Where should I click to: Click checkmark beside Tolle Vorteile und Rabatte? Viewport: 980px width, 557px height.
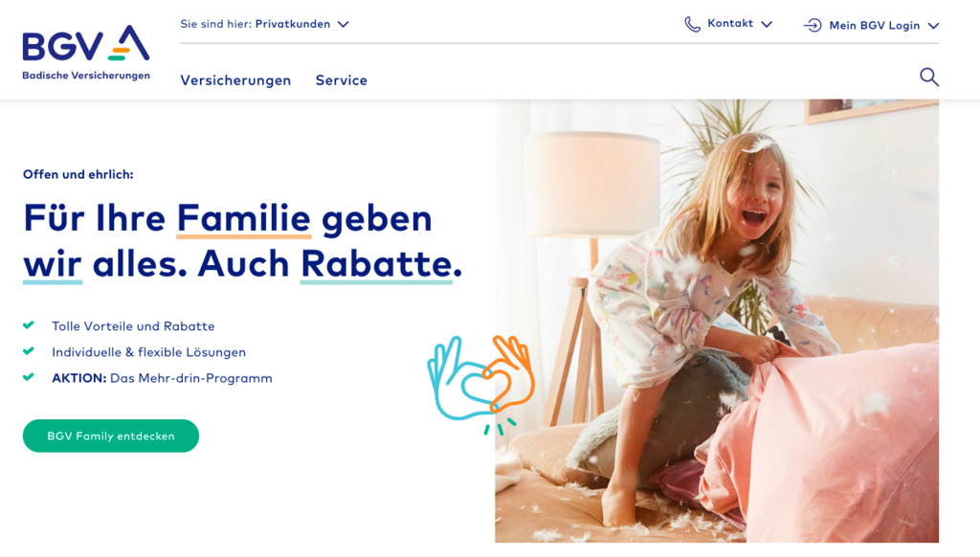coord(28,325)
